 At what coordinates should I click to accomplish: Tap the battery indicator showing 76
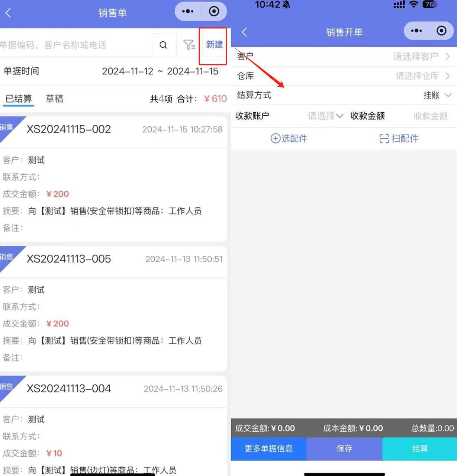click(x=429, y=4)
